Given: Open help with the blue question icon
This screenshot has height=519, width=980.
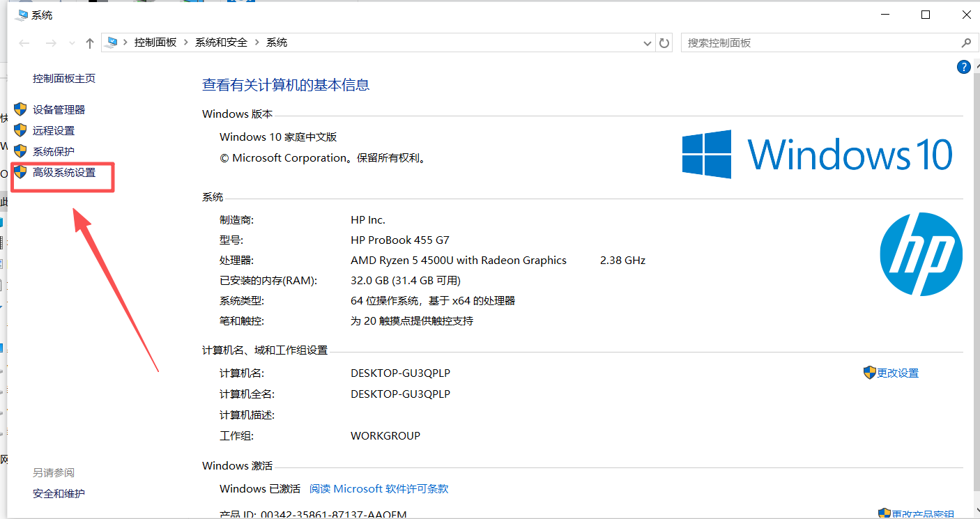Looking at the screenshot, I should pyautogui.click(x=964, y=67).
